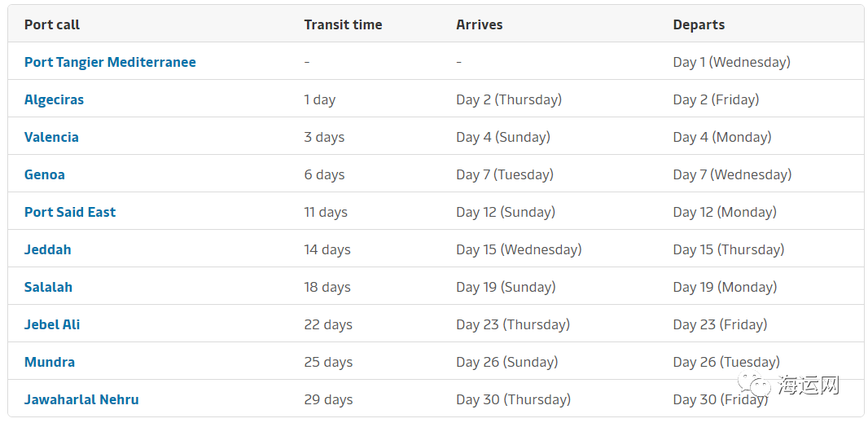The height and width of the screenshot is (423, 868).
Task: Select the Mundra port link
Action: [50, 362]
